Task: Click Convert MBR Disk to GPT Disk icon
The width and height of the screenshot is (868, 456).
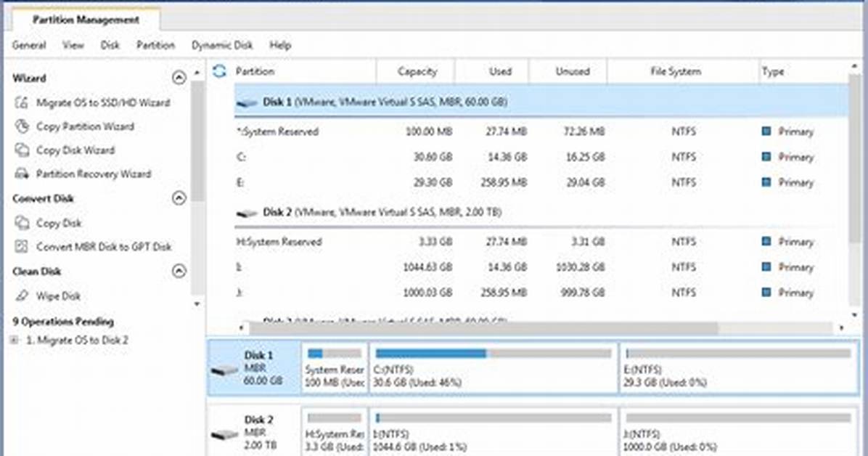Action: coord(21,247)
